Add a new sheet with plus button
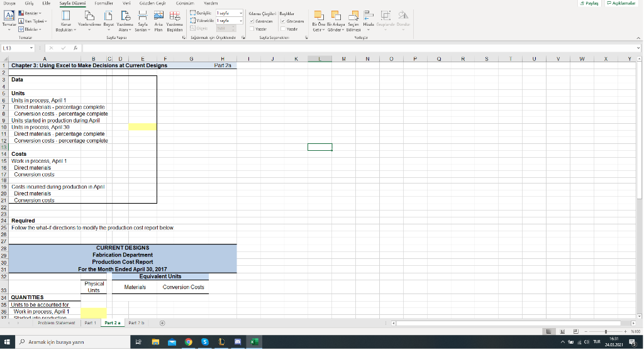Screen dimensions: 644x362 (x=162, y=323)
